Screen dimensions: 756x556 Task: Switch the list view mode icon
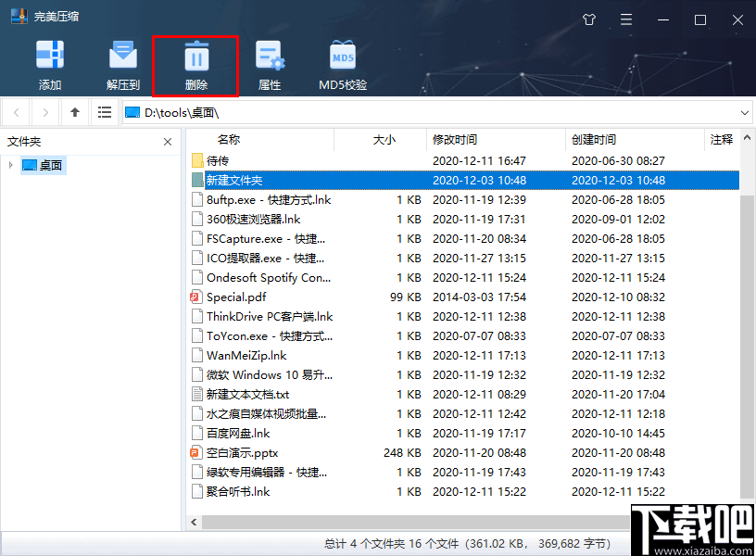coord(104,113)
